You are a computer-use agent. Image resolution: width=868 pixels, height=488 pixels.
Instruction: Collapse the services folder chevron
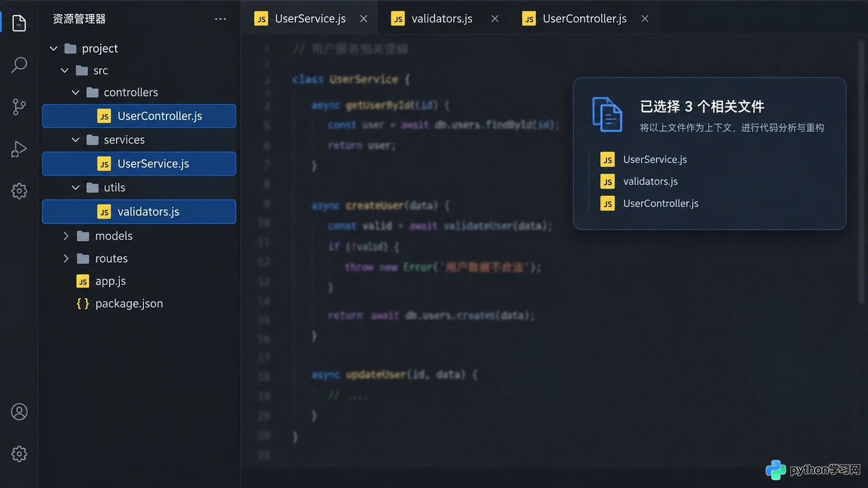click(x=75, y=140)
